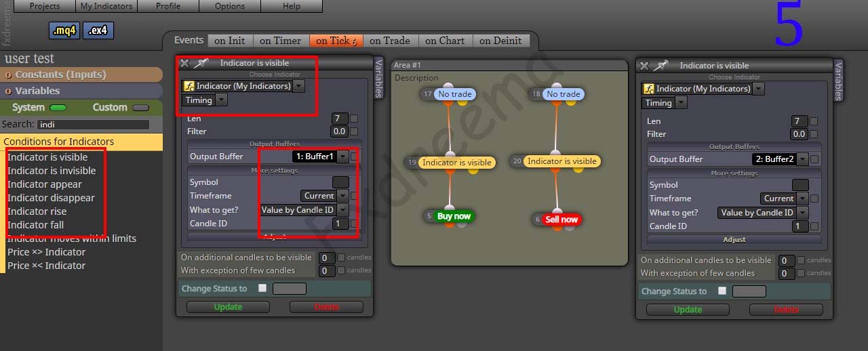Pick Change Status color box in Buffer1 panel
The width and height of the screenshot is (868, 351).
[290, 289]
